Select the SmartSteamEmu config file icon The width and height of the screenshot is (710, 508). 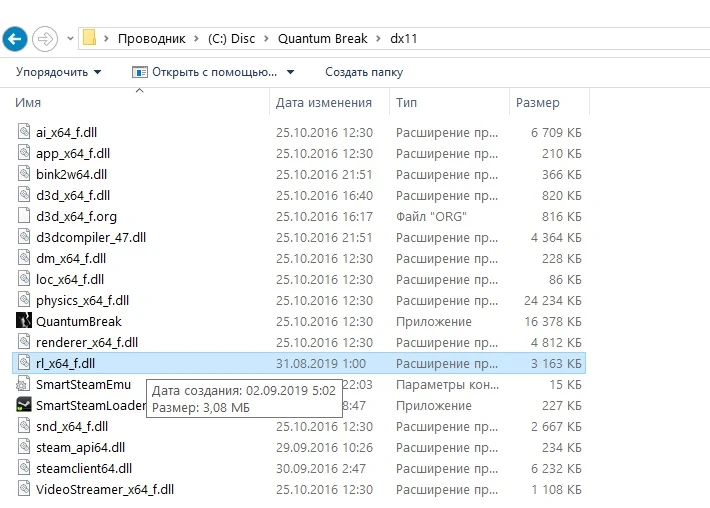[x=23, y=384]
